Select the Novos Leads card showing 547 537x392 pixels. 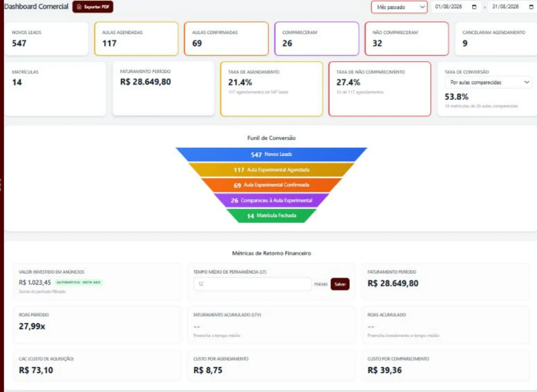point(46,39)
